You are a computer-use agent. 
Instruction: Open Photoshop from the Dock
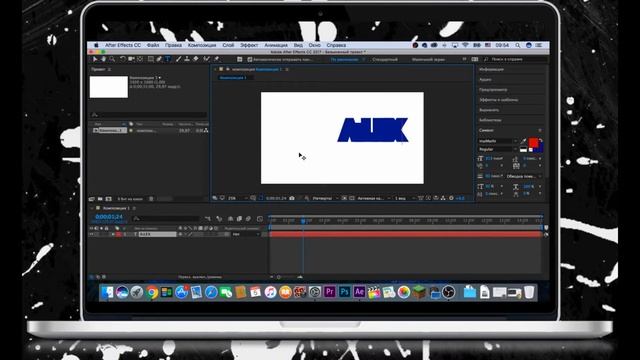[344, 292]
